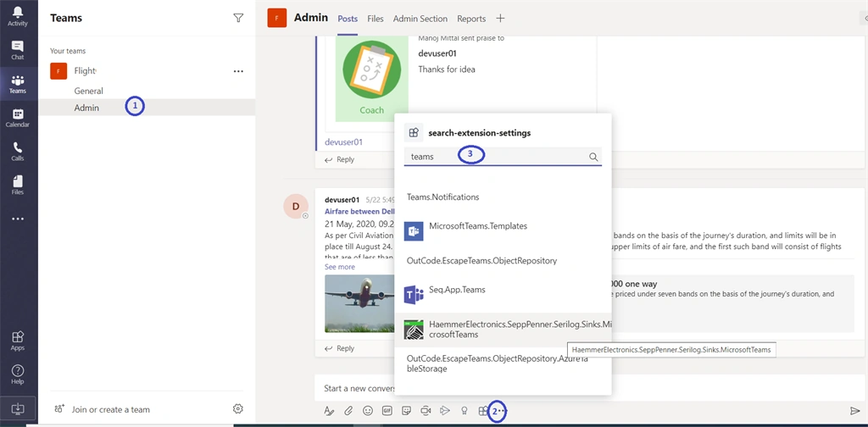Open the teams list filter funnel
The image size is (868, 427).
(x=238, y=19)
